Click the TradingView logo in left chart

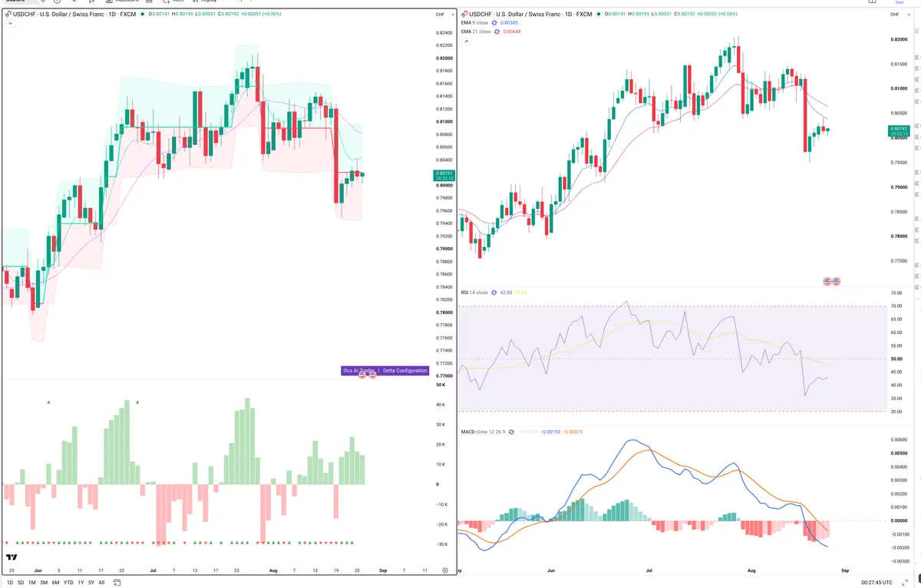pyautogui.click(x=12, y=558)
